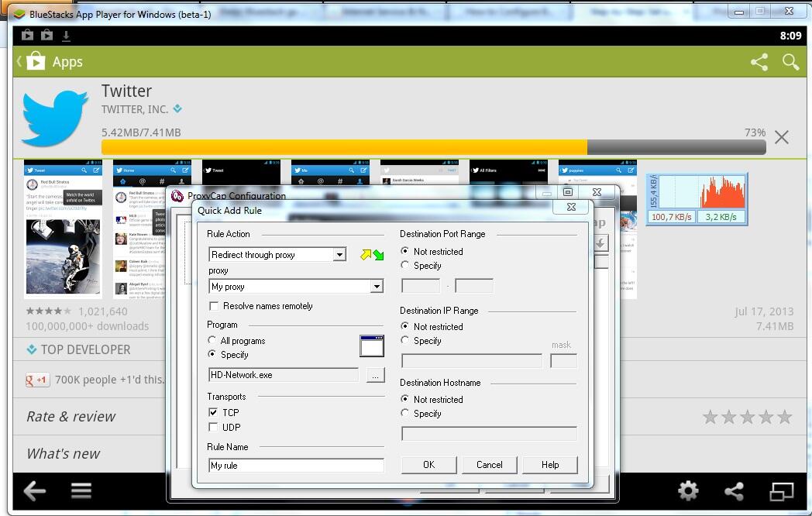Screen dimensions: 812x516
Task: Click the redirect arrows icon in Rule Action
Action: (373, 254)
